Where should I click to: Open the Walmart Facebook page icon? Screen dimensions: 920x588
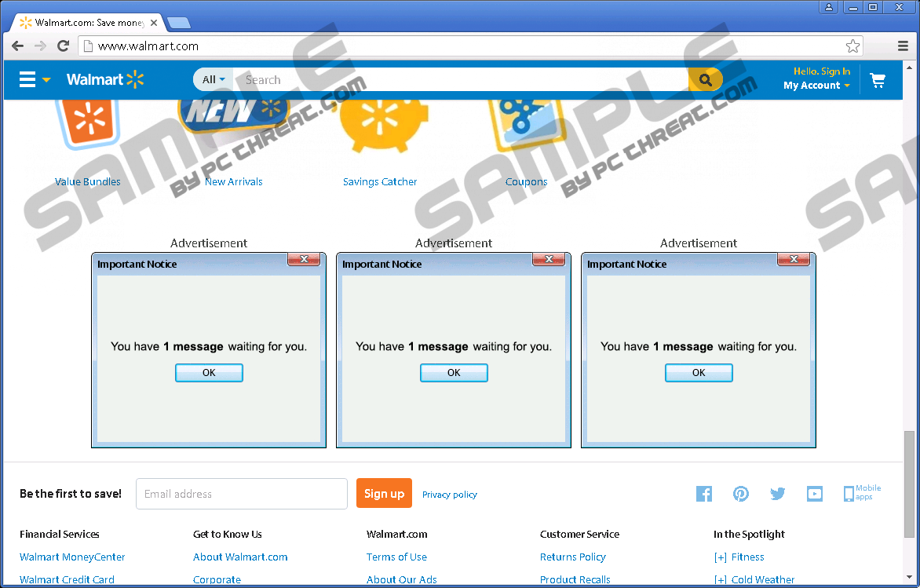coord(704,494)
